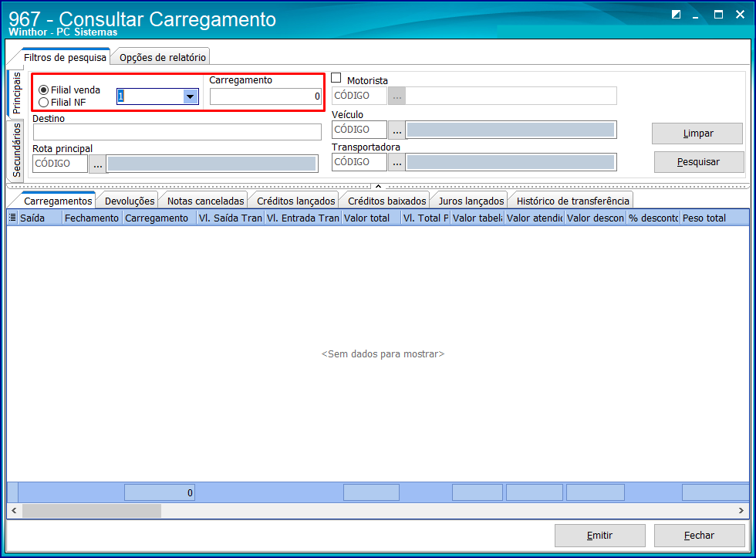756x558 pixels.
Task: Click the horizontal scrollbar right arrow
Action: [x=741, y=511]
